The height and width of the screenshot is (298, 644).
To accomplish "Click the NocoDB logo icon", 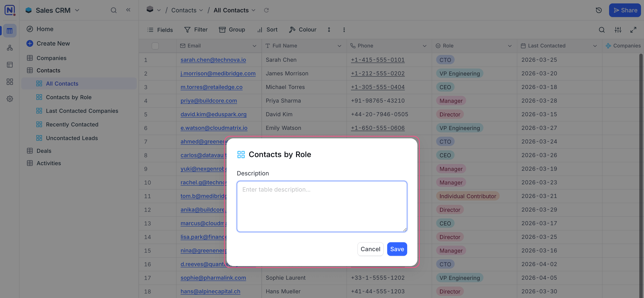I will coord(10,10).
